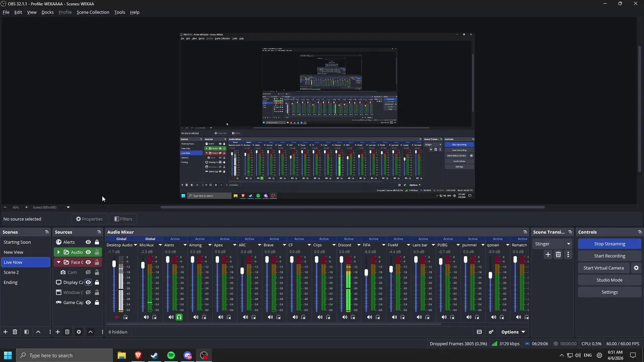Hide the Game Capture eye toggle

(88, 303)
